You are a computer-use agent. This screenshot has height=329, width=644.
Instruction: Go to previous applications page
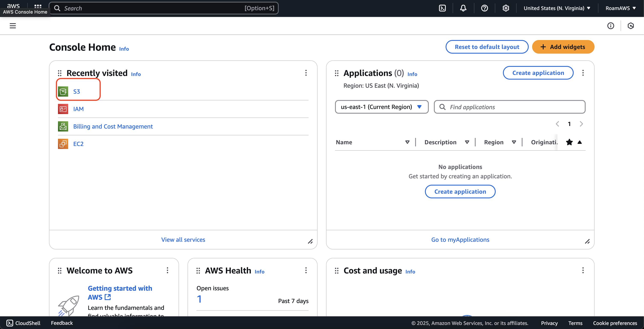(x=557, y=124)
